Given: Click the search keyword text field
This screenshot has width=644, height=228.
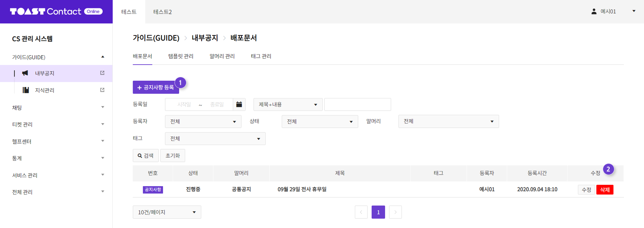Looking at the screenshot, I should (357, 105).
